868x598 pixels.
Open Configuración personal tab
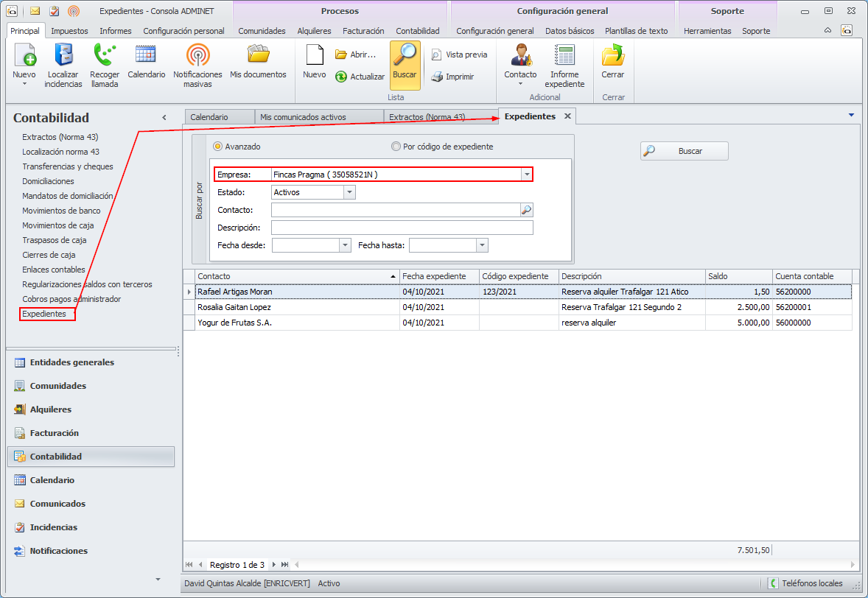pyautogui.click(x=183, y=31)
